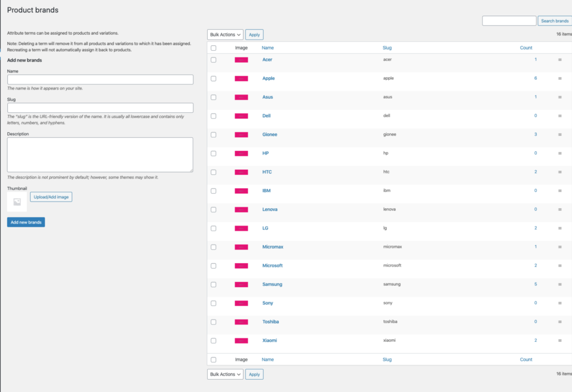Screen dimensions: 572x392
Task: Select the Sony row checkbox
Action: point(213,303)
